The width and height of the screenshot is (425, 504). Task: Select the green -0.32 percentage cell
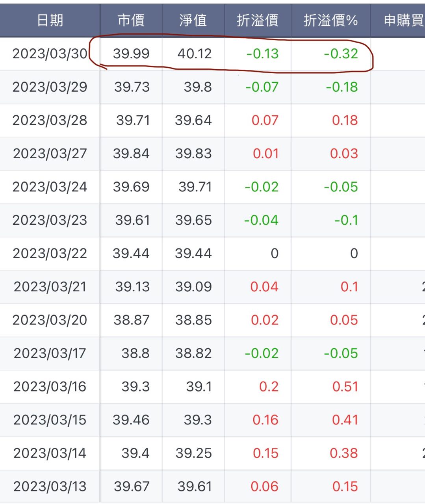(x=341, y=54)
